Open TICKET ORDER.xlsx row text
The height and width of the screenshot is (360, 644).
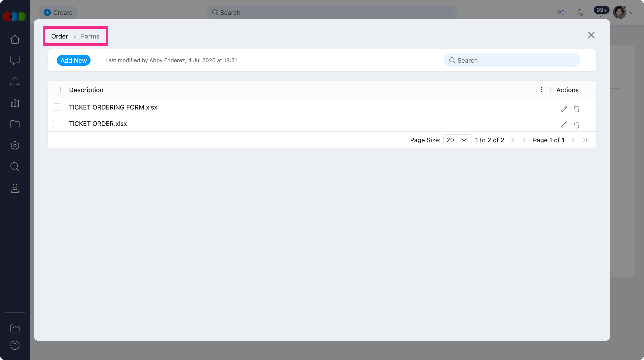point(98,124)
